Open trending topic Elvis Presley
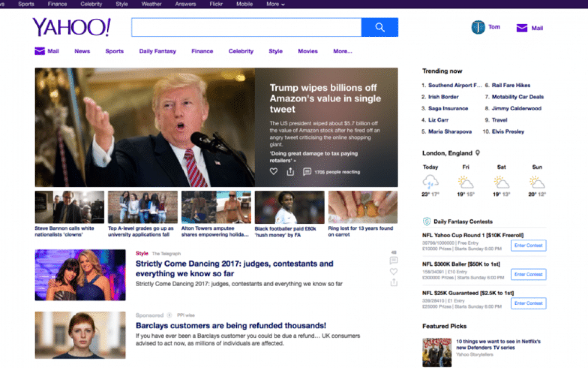This screenshot has height=368, width=588. point(508,131)
